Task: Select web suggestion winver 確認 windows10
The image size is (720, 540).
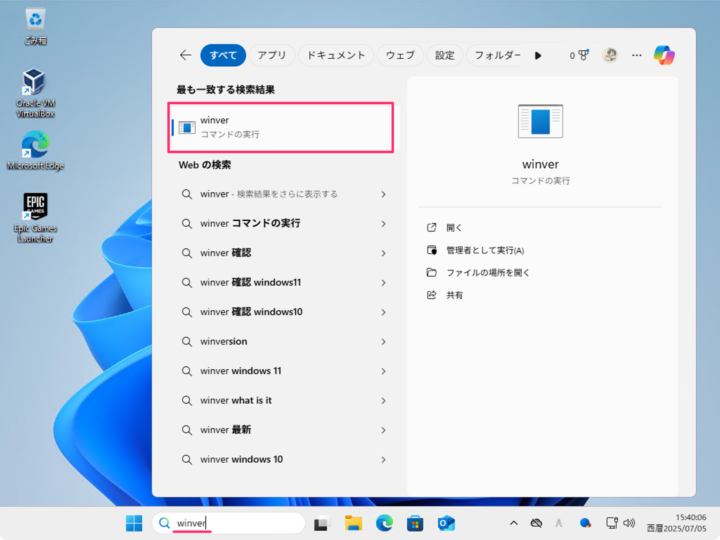Action: tap(283, 312)
